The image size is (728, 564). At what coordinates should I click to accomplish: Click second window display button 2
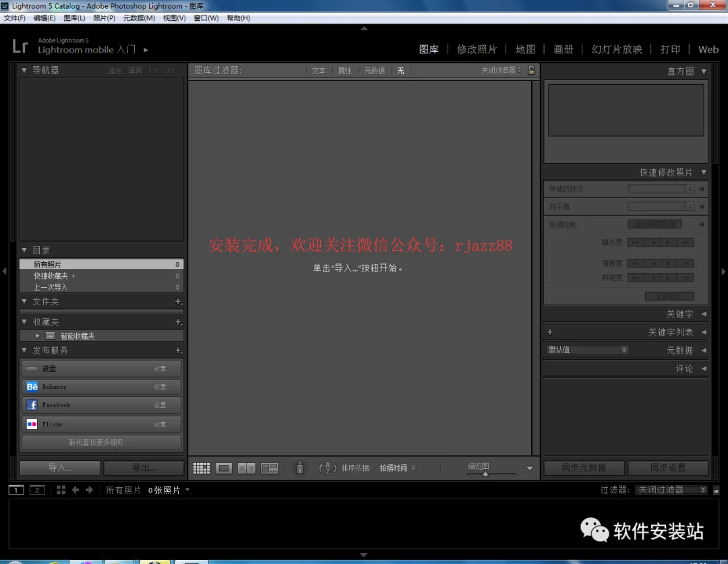click(x=37, y=490)
